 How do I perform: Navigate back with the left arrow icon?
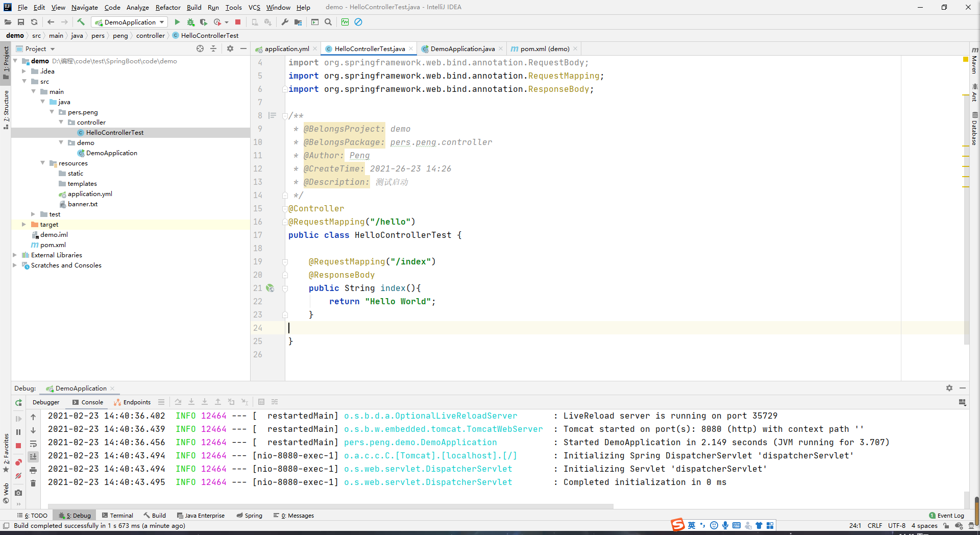[x=51, y=22]
